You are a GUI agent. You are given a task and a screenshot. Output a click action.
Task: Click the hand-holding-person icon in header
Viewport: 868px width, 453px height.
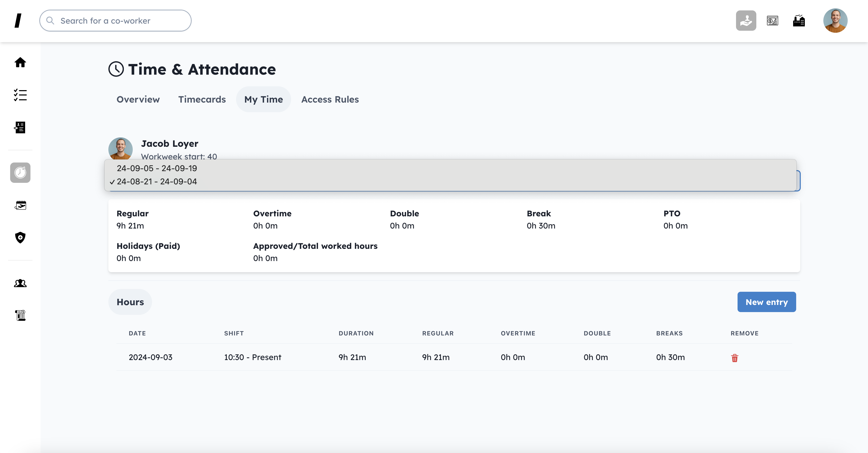pos(746,21)
